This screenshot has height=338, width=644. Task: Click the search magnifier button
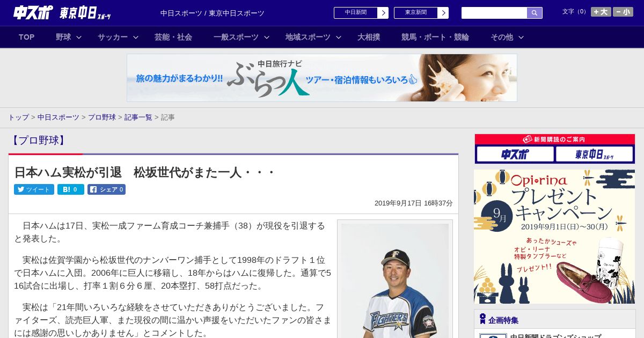[x=535, y=13]
